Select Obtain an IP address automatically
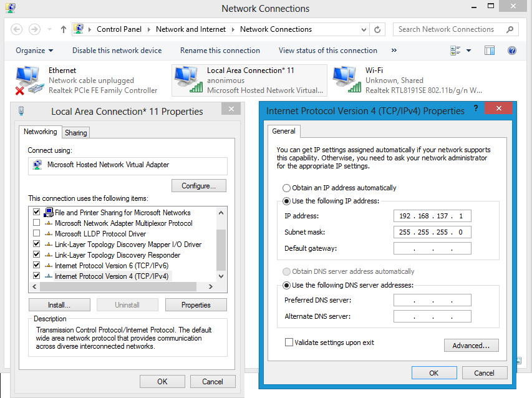 coord(286,188)
